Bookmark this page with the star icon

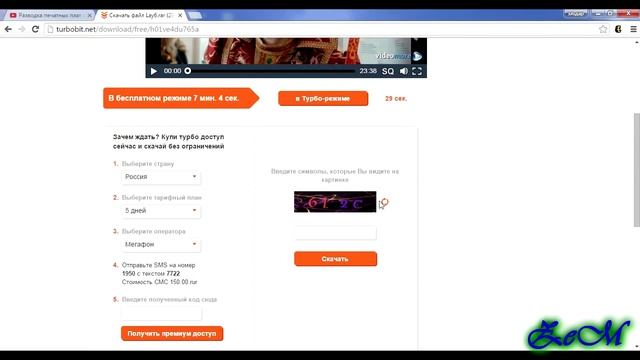click(603, 29)
